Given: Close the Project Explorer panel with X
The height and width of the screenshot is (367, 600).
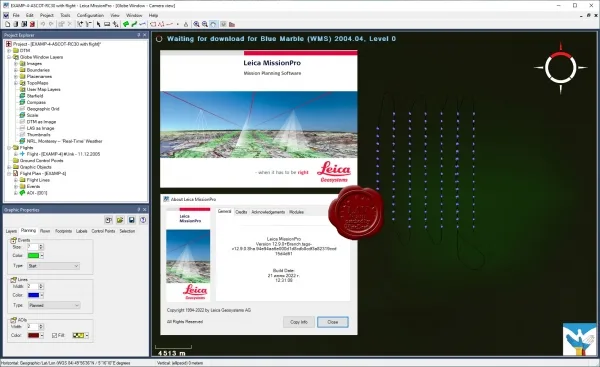Looking at the screenshot, I should (x=145, y=35).
